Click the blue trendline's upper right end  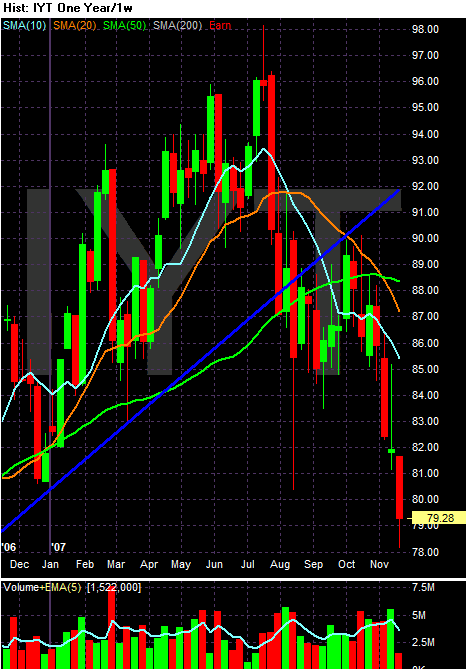point(398,191)
